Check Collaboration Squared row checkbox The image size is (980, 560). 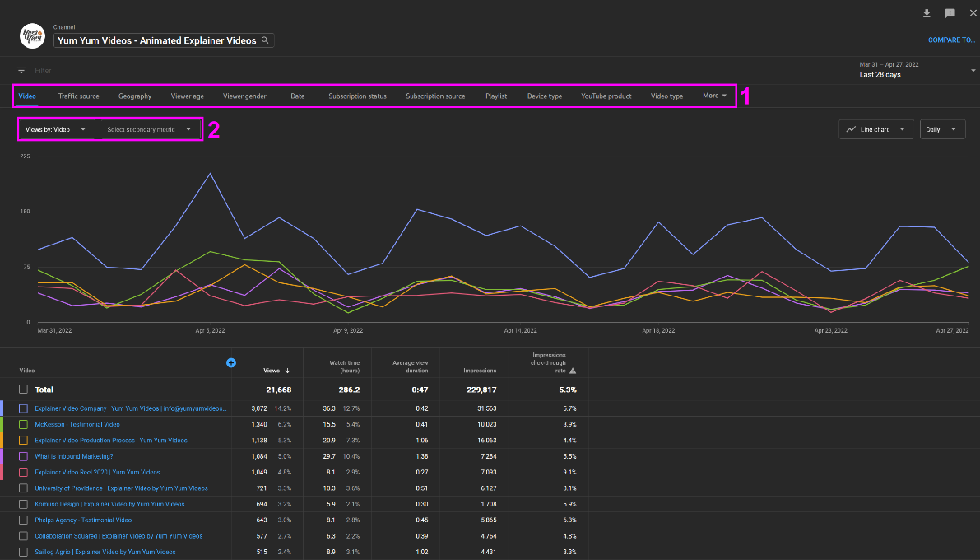[23, 536]
